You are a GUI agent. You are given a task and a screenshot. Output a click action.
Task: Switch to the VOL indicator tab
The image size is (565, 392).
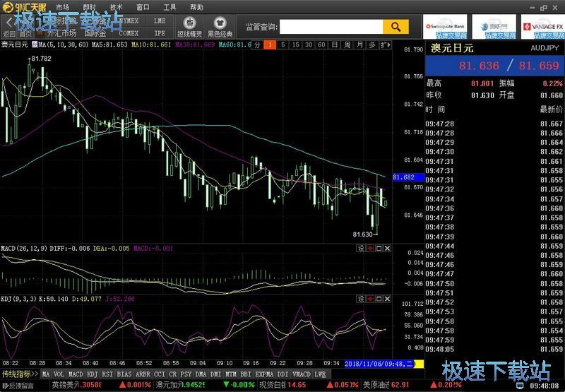coord(59,374)
